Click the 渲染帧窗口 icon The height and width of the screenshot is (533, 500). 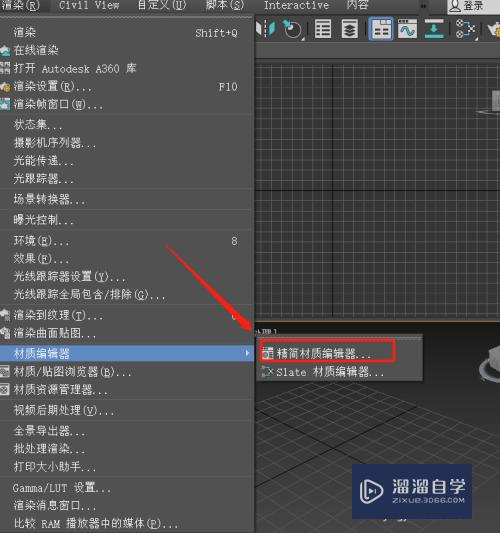pyautogui.click(x=5, y=104)
